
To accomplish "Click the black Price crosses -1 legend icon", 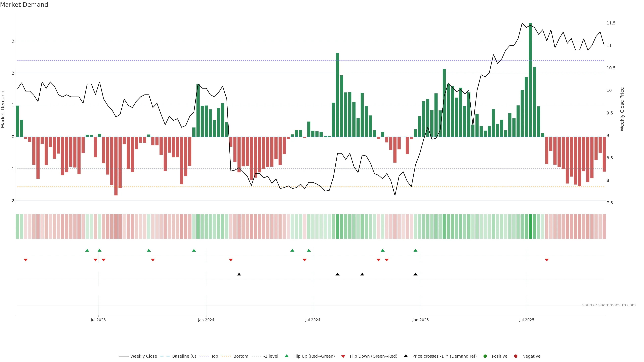I will (406, 356).
